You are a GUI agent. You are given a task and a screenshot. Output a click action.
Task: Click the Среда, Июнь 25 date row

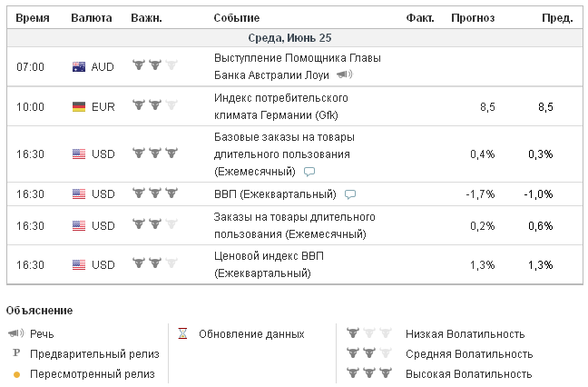289,38
